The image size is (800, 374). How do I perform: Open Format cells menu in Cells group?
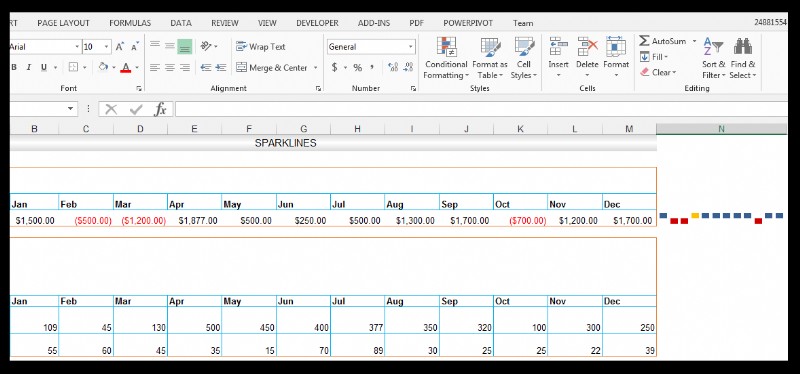coord(616,57)
